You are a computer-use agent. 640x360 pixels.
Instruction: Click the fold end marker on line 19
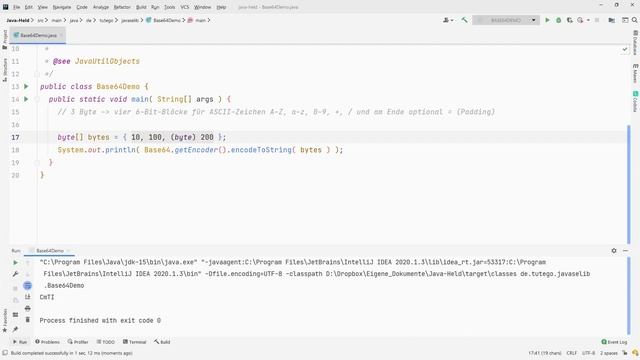[x=37, y=162]
